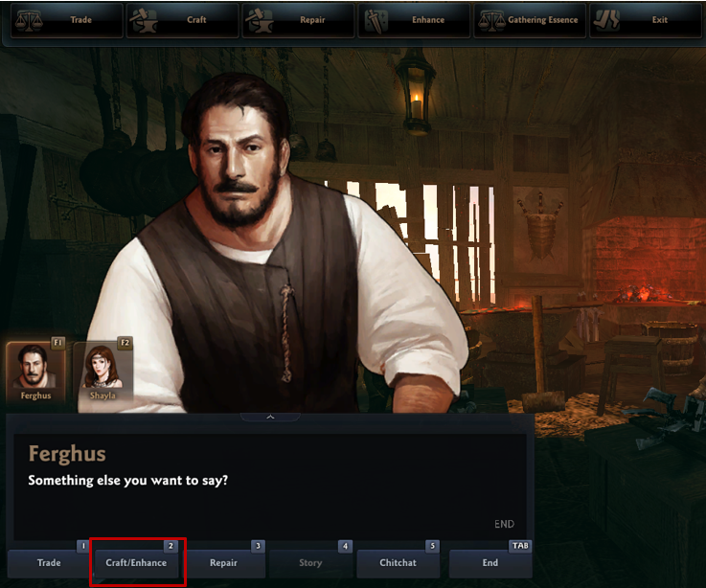Viewport: 706px width, 588px height.
Task: Click the anvil icon beside Repair
Action: pos(260,21)
